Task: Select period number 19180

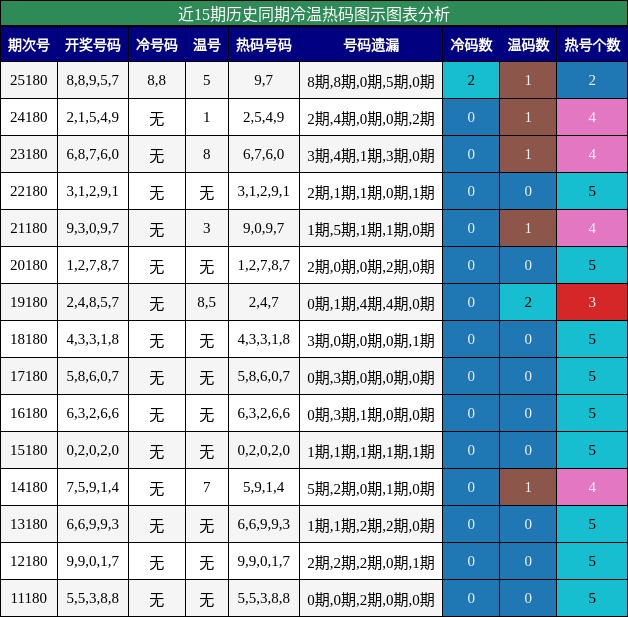Action: coord(29,302)
